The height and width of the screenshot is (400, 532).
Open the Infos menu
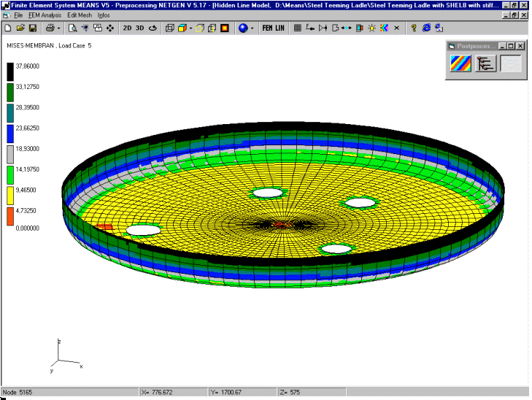click(104, 15)
